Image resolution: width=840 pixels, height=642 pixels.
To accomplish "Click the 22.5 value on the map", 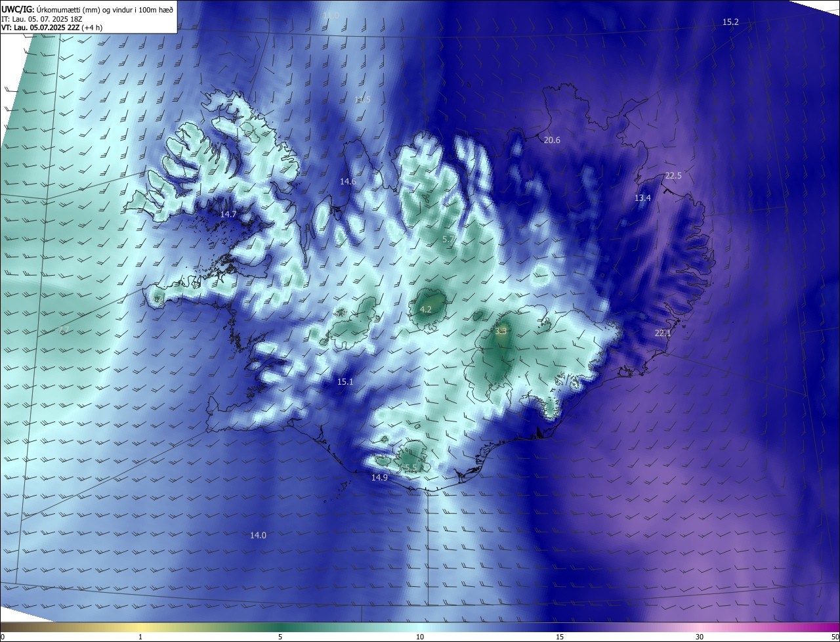I will pos(673,176).
